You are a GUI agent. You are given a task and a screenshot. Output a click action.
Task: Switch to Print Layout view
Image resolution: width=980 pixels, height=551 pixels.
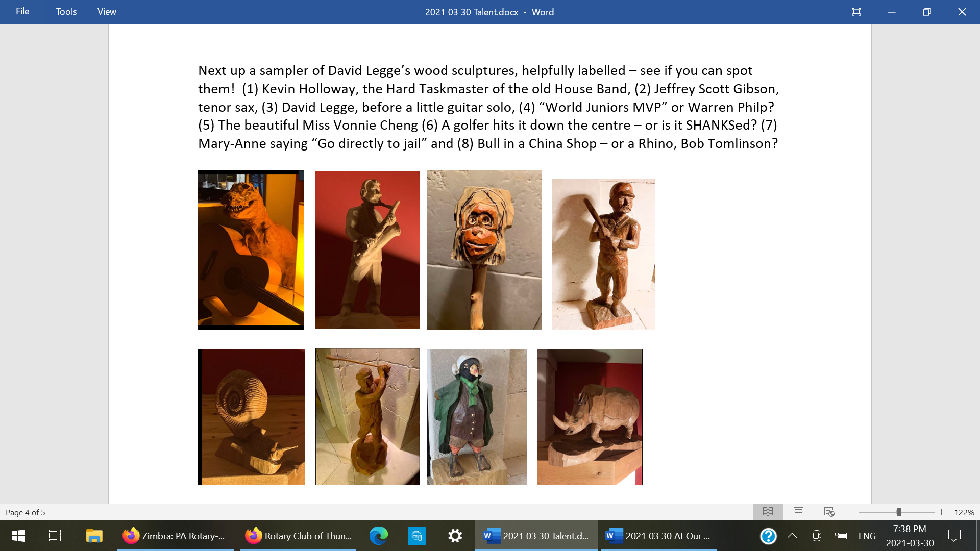click(x=798, y=512)
